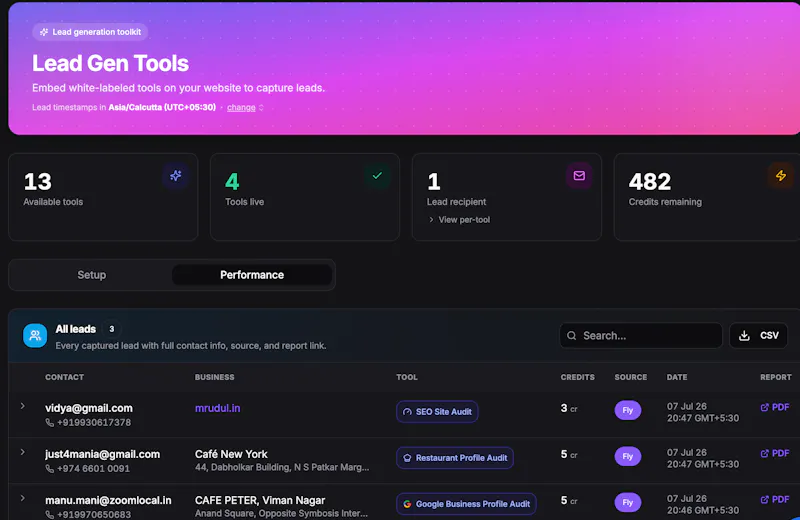This screenshot has height=520, width=800.
Task: Click the Lead Gen Tools heading
Action: pos(110,63)
